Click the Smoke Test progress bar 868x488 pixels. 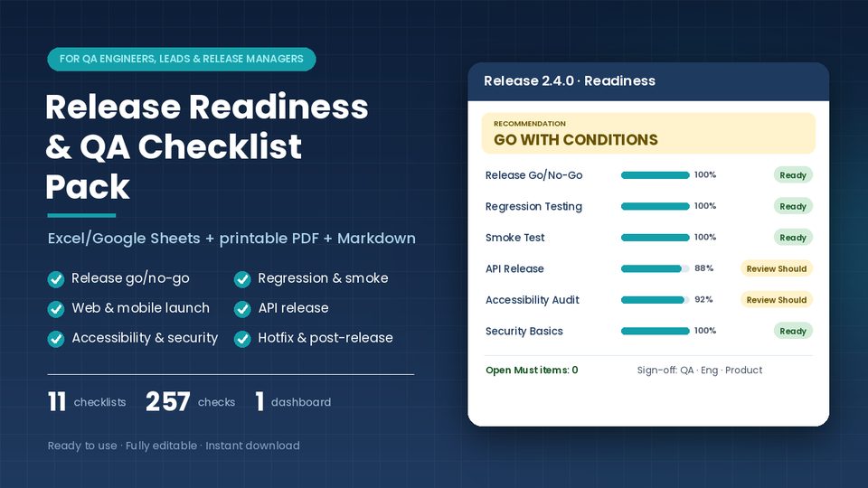point(655,238)
